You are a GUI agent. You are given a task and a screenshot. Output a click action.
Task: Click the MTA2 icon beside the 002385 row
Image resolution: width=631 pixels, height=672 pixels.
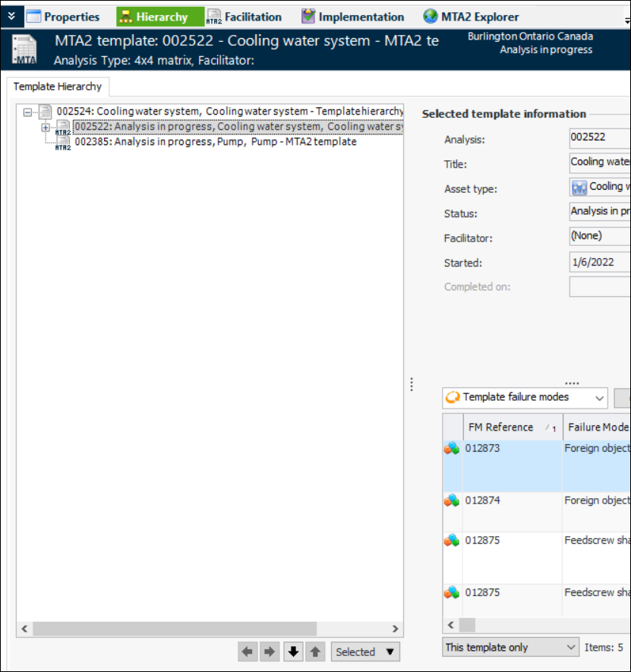63,144
